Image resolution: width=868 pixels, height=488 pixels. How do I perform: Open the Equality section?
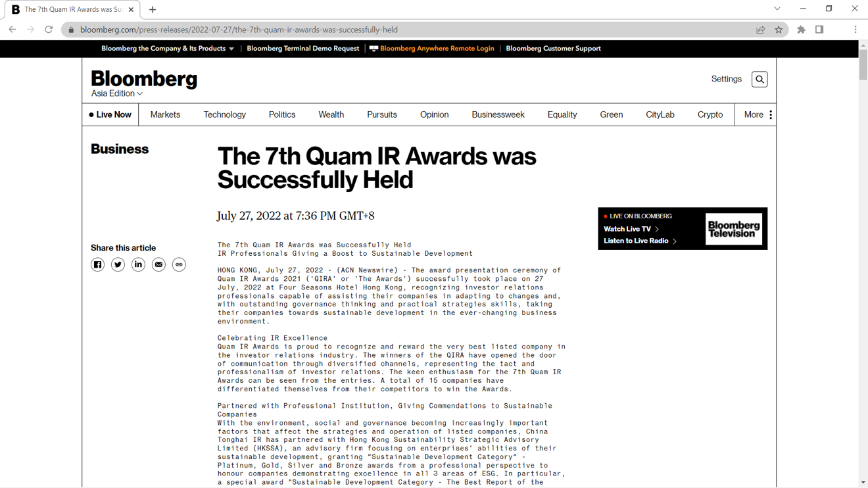click(x=562, y=114)
